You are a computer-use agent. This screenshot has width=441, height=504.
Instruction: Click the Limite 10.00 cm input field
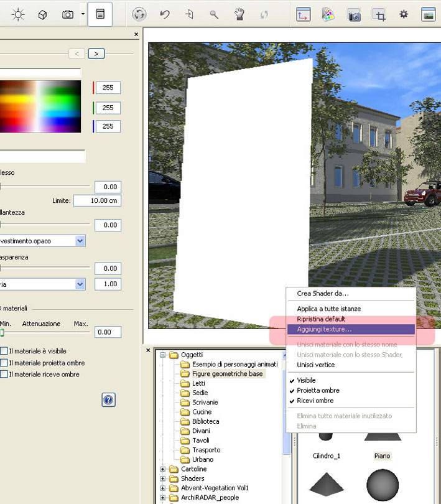pyautogui.click(x=96, y=201)
